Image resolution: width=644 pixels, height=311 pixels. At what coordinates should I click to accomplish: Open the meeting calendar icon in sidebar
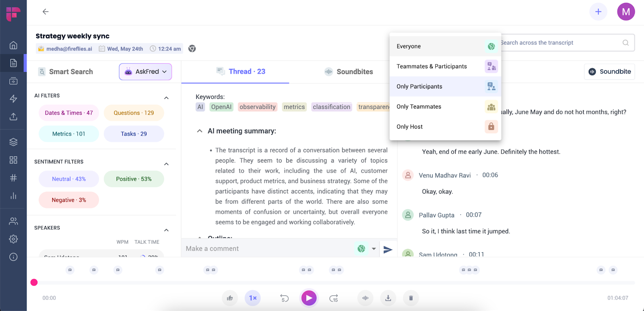tap(13, 81)
